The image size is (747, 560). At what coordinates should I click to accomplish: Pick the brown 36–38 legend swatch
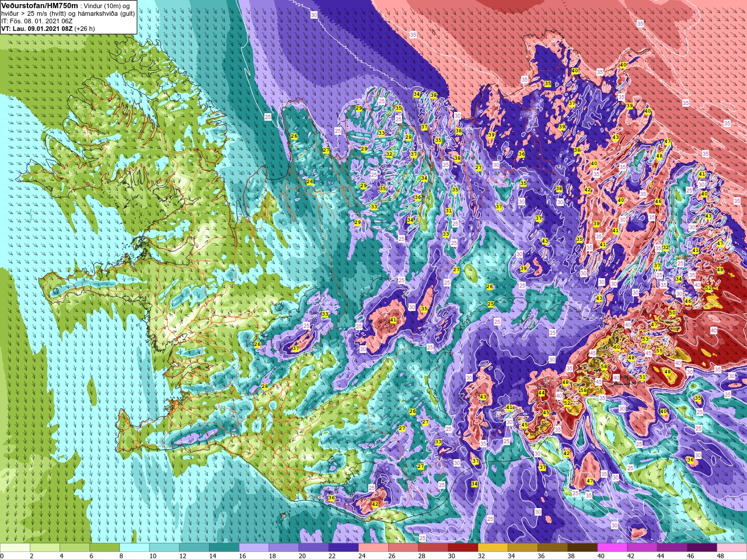[x=553, y=548]
